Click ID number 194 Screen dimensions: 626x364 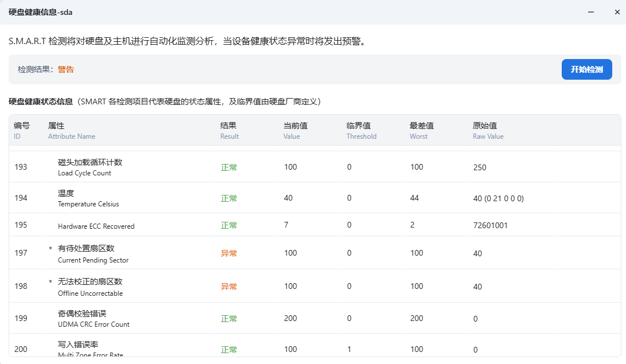21,198
